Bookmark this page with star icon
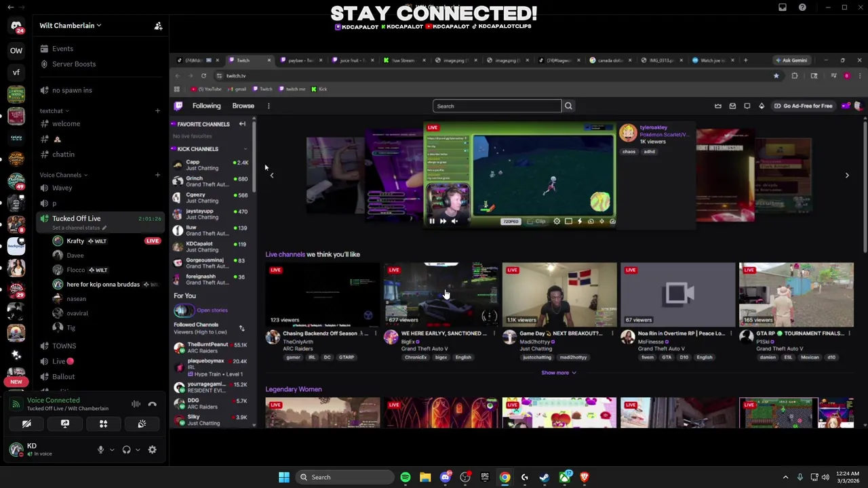868x488 pixels. (776, 76)
